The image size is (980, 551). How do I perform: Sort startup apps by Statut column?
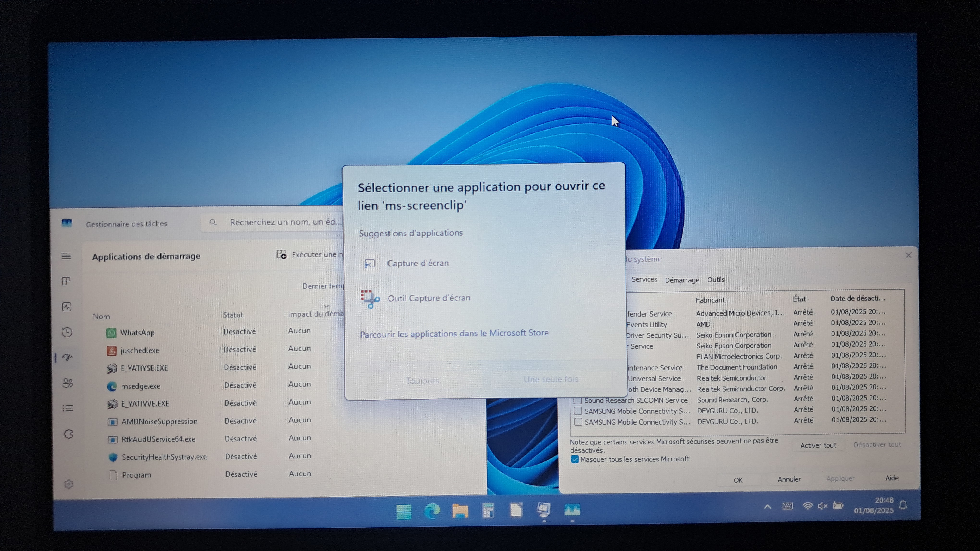tap(233, 315)
